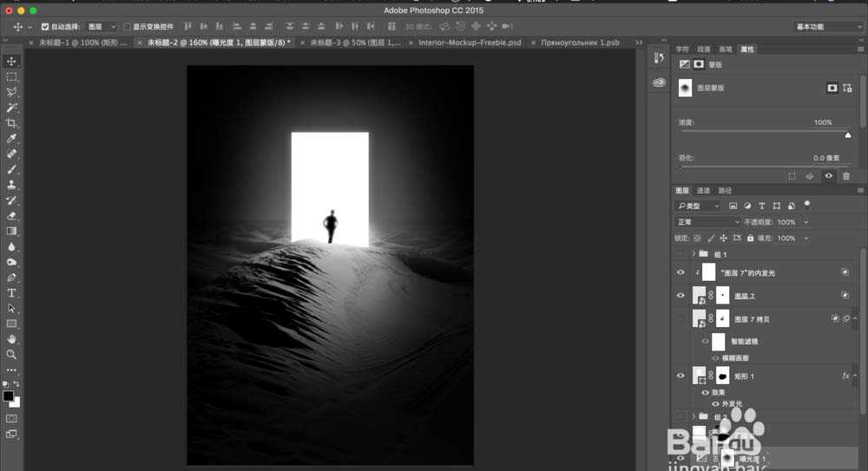868x471 pixels.
Task: Activate the Zoom magnifier tool
Action: (x=11, y=355)
